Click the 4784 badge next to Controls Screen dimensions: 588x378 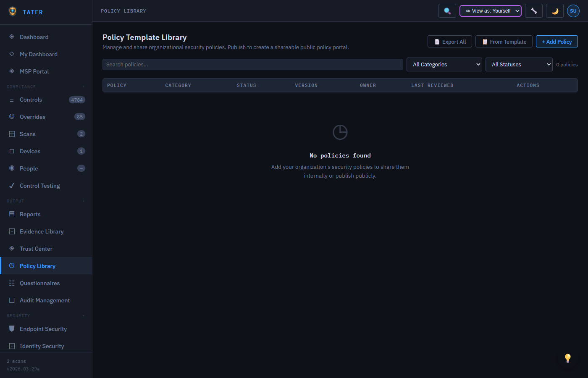[77, 100]
